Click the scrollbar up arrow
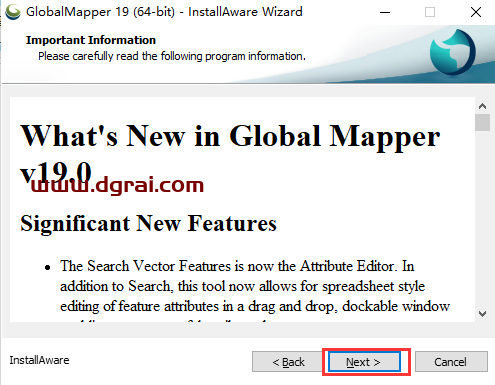The image size is (495, 385). tap(482, 106)
